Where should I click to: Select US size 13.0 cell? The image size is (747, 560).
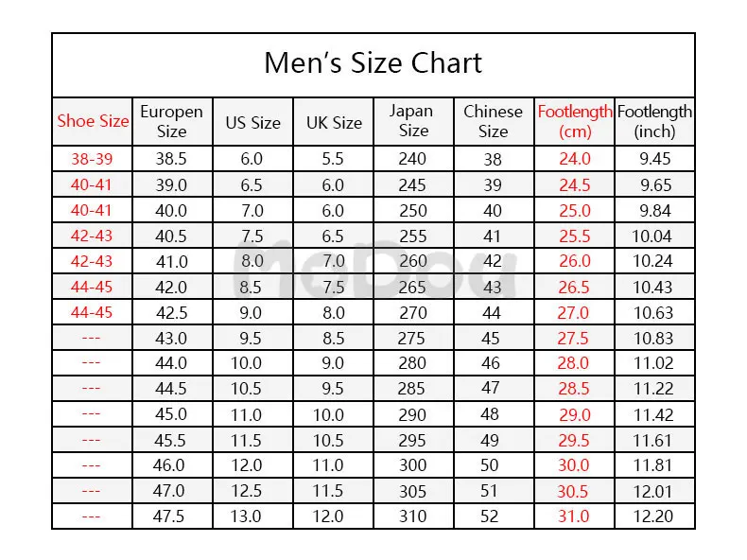[x=252, y=516]
